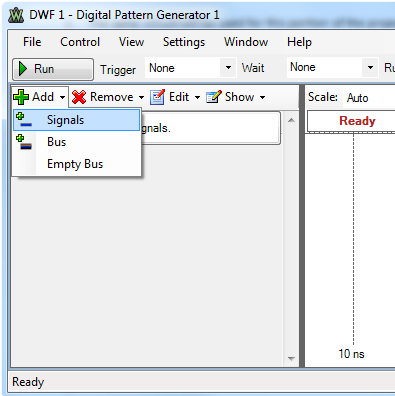Viewport: 395px width, 396px height.
Task: Click the green Run play button
Action: pyautogui.click(x=53, y=69)
